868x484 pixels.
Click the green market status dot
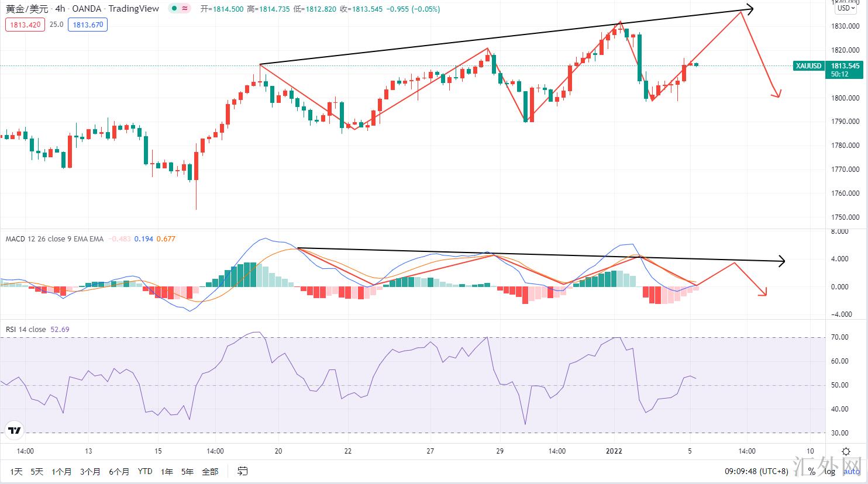[174, 9]
